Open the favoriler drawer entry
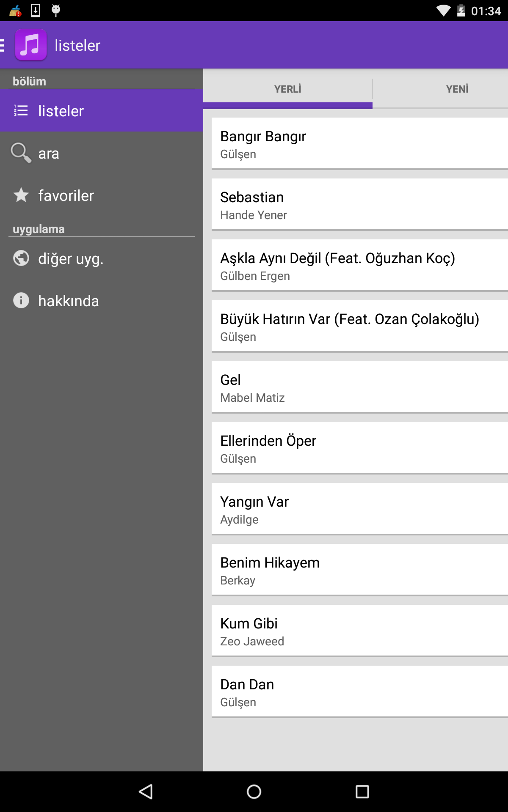Image resolution: width=508 pixels, height=812 pixels. [x=66, y=195]
